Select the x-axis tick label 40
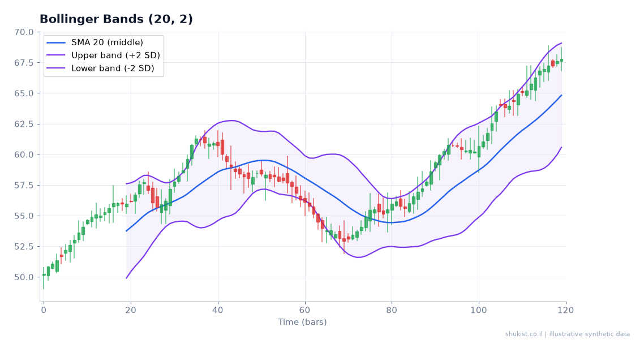Image resolution: width=644 pixels, height=352 pixels. point(218,311)
